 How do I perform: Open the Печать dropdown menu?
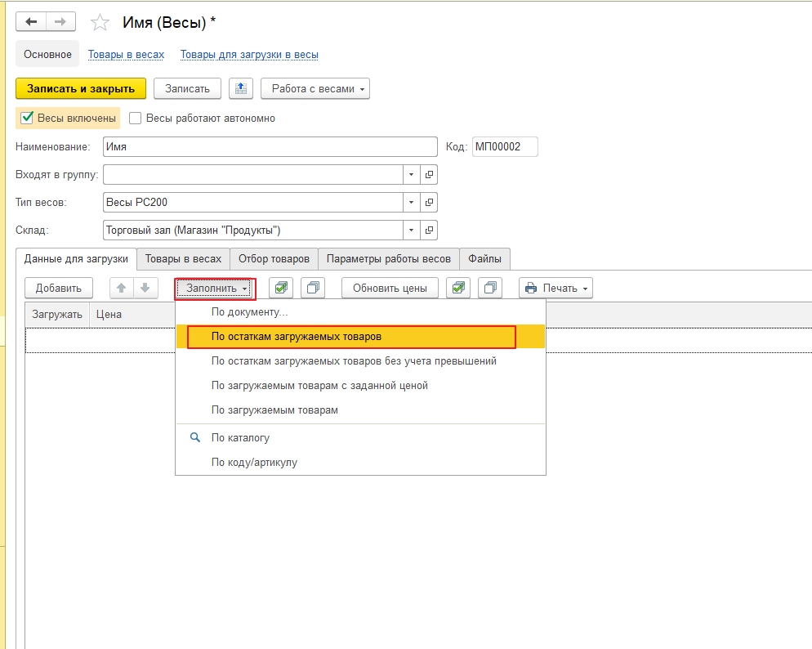[555, 288]
